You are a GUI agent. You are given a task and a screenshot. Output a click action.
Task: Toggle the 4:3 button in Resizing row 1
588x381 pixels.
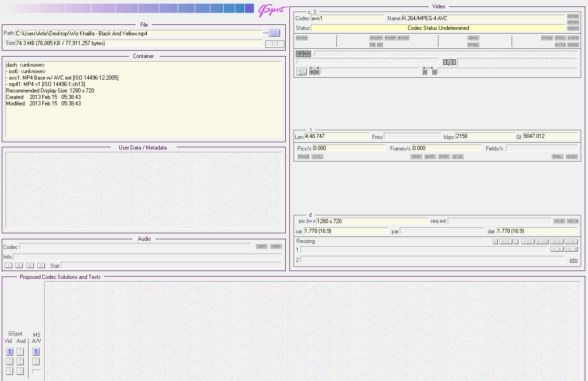(x=557, y=249)
